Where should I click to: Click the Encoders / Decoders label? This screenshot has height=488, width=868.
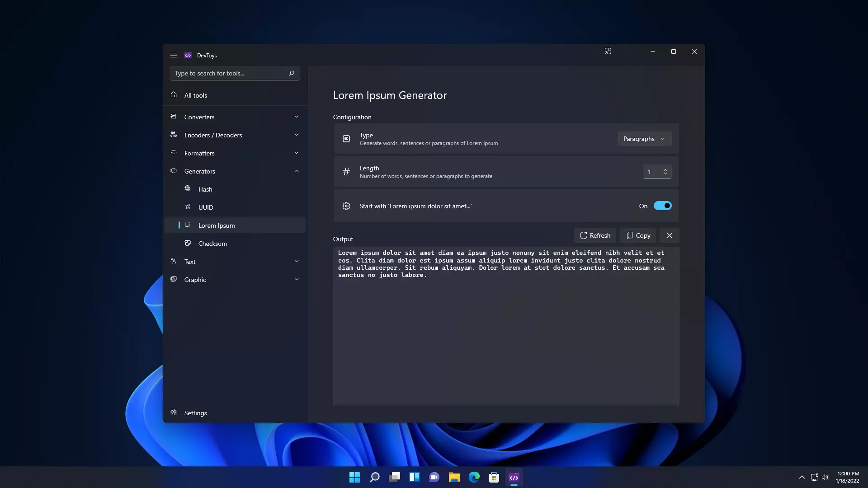click(x=213, y=135)
